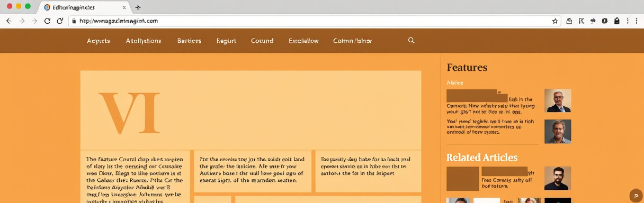
Task: Open the "Atolhations" navigation item
Action: coord(144,41)
